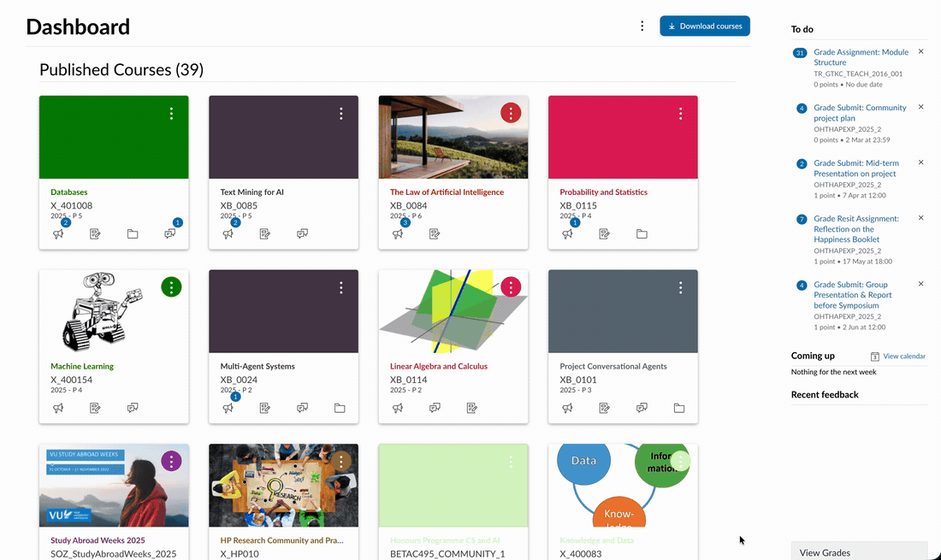The image size is (941, 560).
Task: Open Assignments icon on Multi-Agent Systems card
Action: coord(264,408)
